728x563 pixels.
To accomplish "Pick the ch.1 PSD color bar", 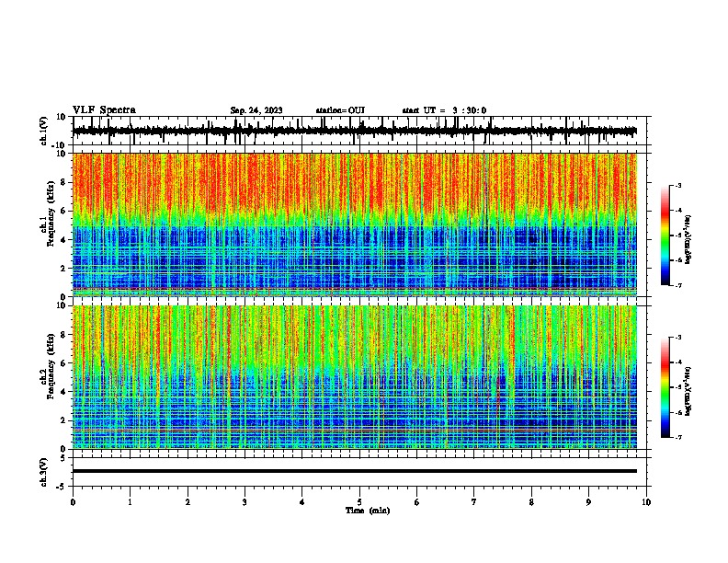I will point(665,236).
